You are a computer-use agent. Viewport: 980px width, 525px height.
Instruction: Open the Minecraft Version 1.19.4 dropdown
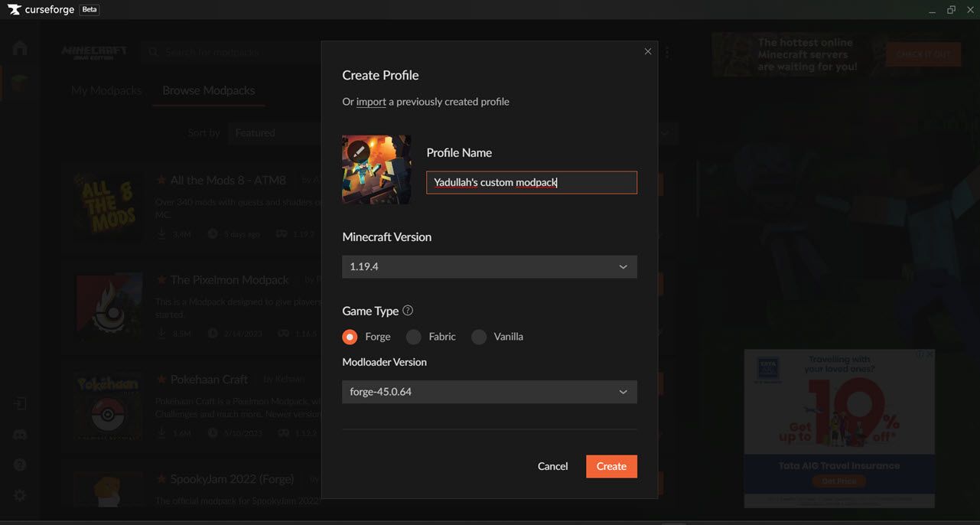point(490,266)
